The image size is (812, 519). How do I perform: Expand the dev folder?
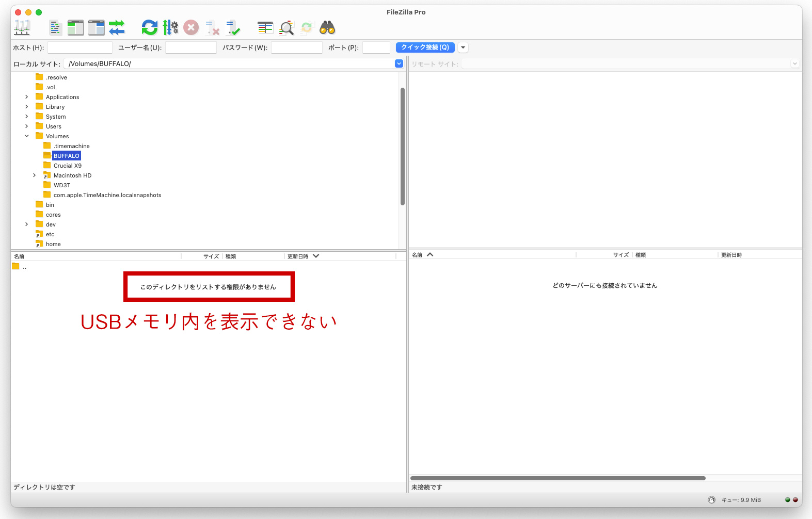27,224
